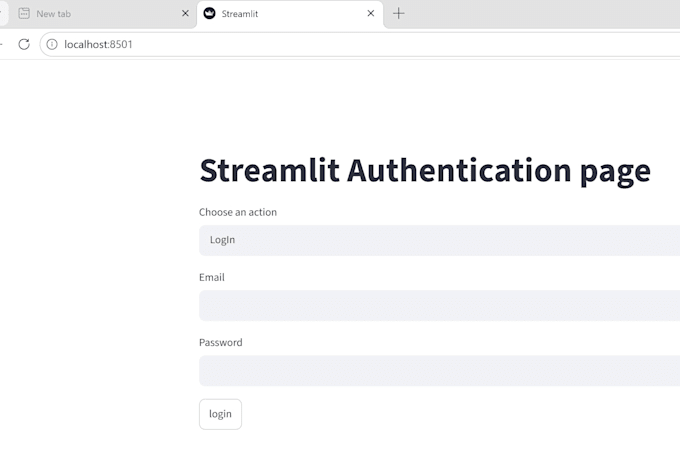This screenshot has height=467, width=680.
Task: Click the Choose an action label
Action: pyautogui.click(x=238, y=212)
